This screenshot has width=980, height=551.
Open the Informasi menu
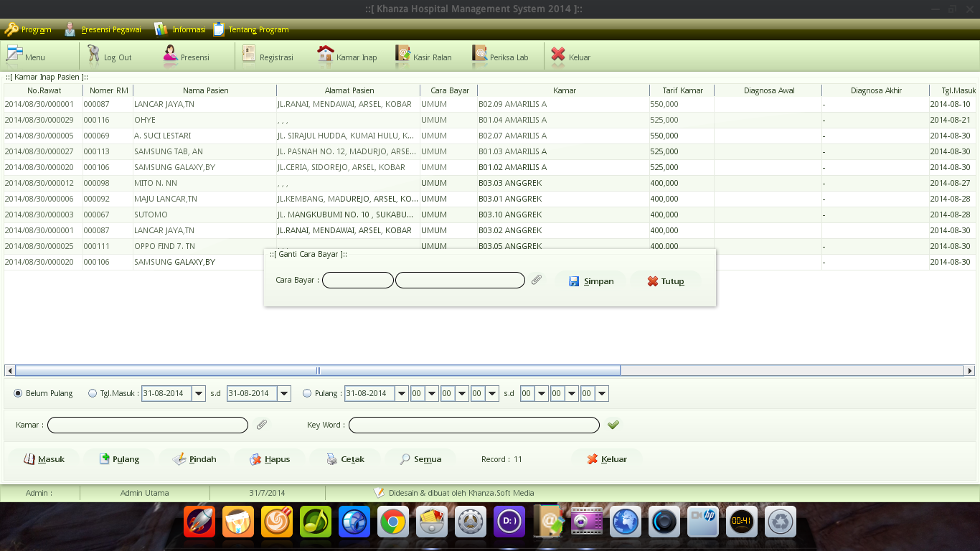(183, 29)
